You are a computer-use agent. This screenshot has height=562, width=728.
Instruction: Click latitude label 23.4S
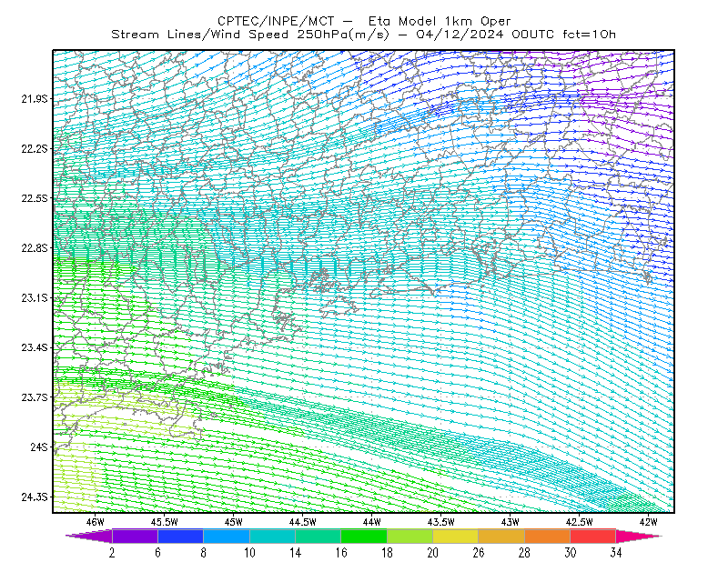pyautogui.click(x=34, y=347)
